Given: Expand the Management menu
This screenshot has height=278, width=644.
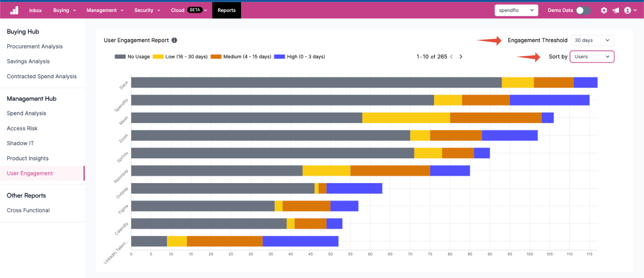Looking at the screenshot, I should point(104,10).
